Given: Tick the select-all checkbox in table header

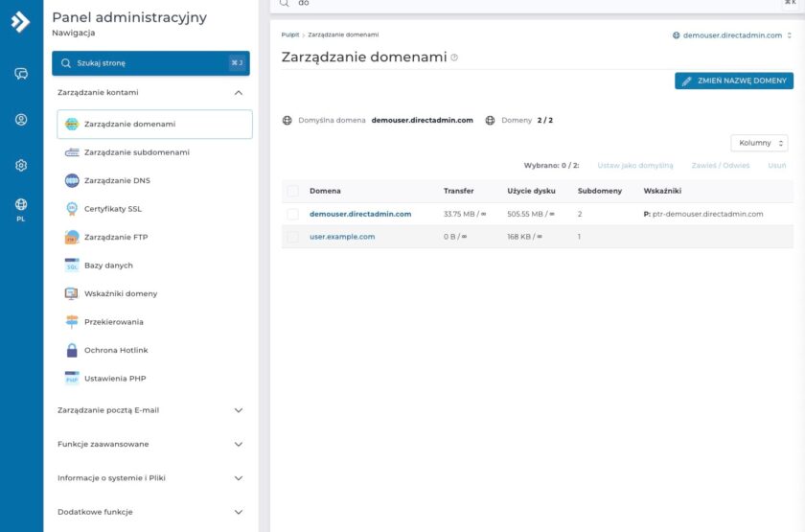Looking at the screenshot, I should 292,191.
